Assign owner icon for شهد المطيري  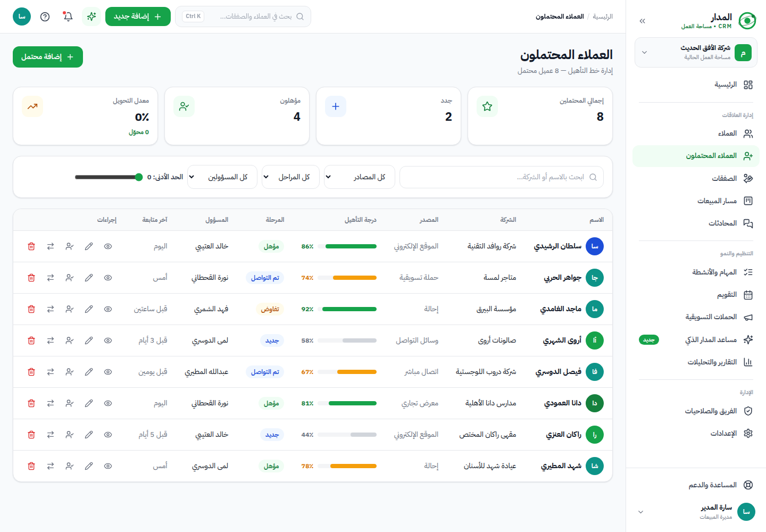point(70,466)
